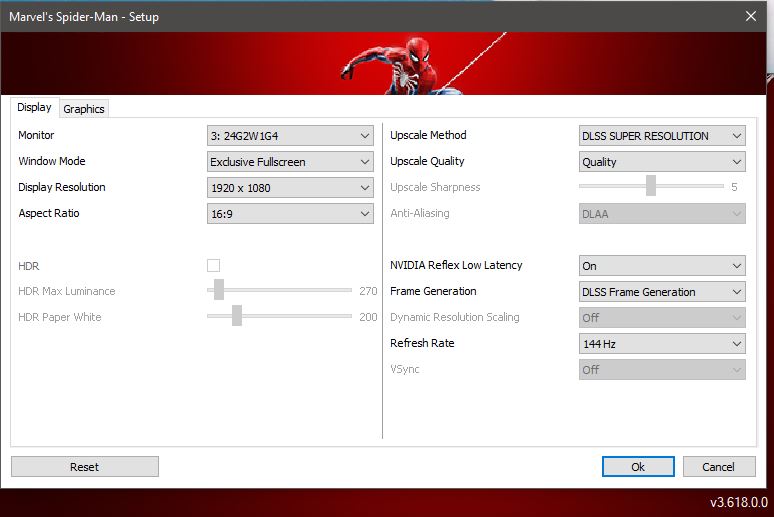Click the HDR Paper White label
Screen dimensions: 774x517
pyautogui.click(x=60, y=317)
